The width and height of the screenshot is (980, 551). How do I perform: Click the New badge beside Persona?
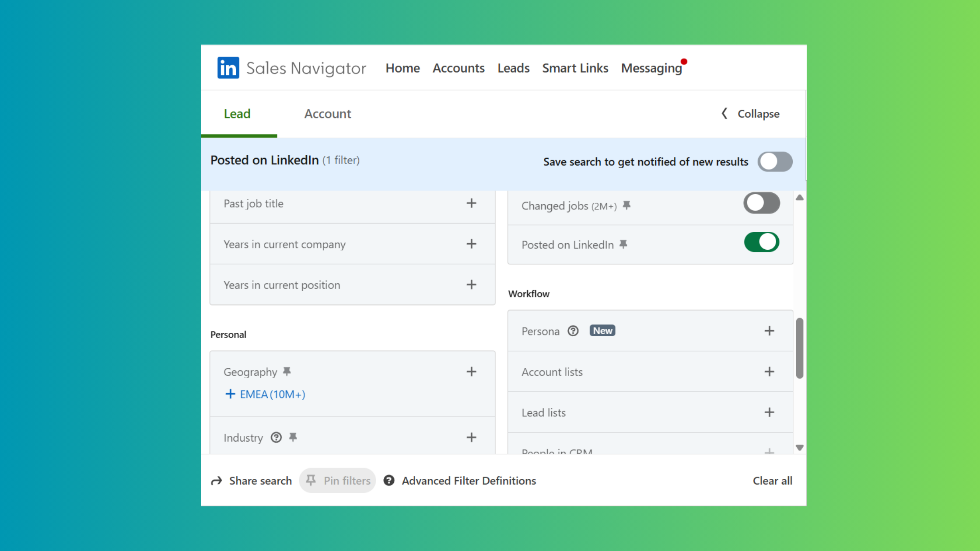click(602, 331)
